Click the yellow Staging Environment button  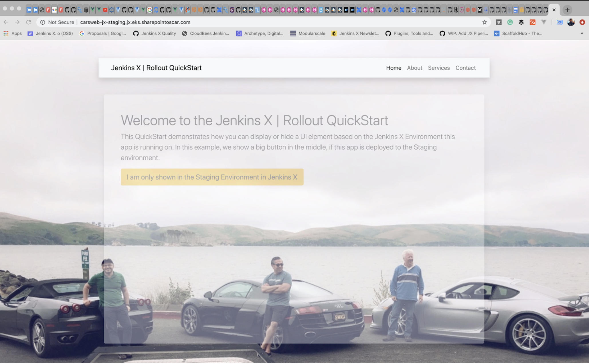(212, 177)
